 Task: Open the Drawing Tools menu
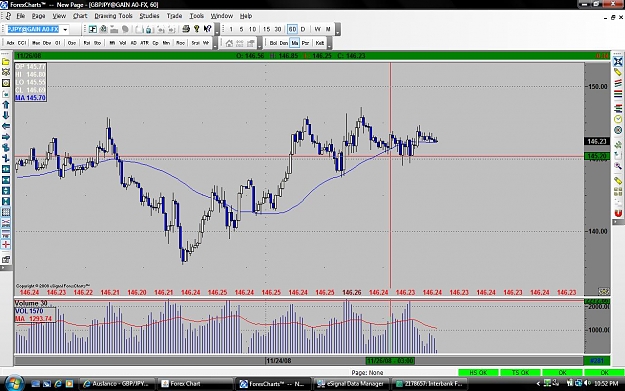pyautogui.click(x=113, y=16)
